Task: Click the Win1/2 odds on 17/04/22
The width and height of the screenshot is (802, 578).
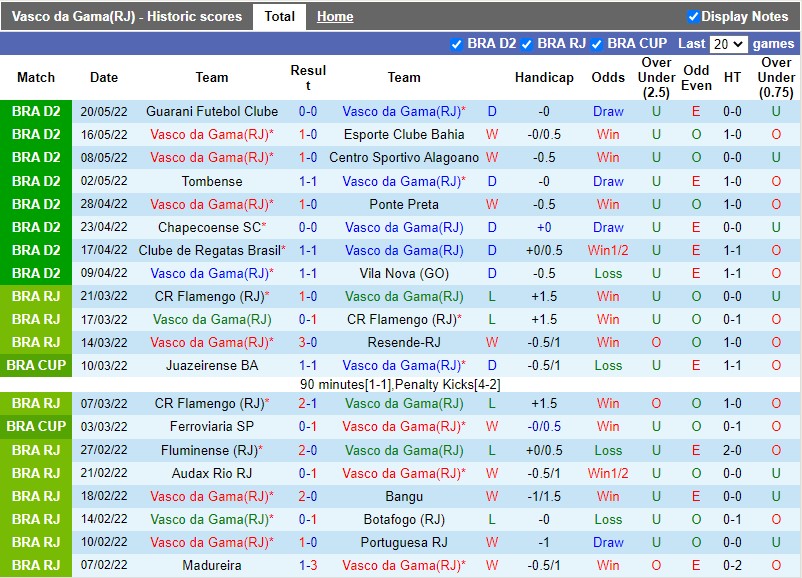Action: coord(608,250)
